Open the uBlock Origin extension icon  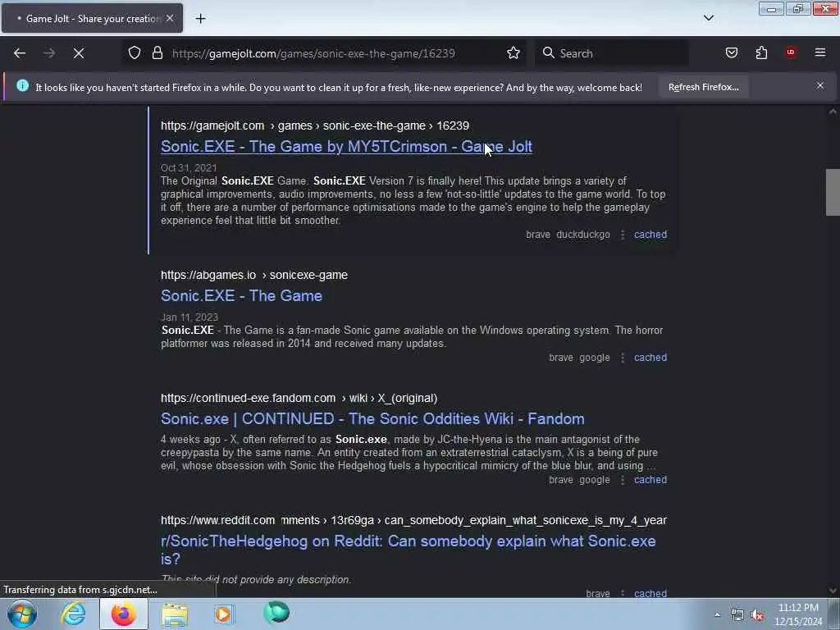[x=791, y=52]
